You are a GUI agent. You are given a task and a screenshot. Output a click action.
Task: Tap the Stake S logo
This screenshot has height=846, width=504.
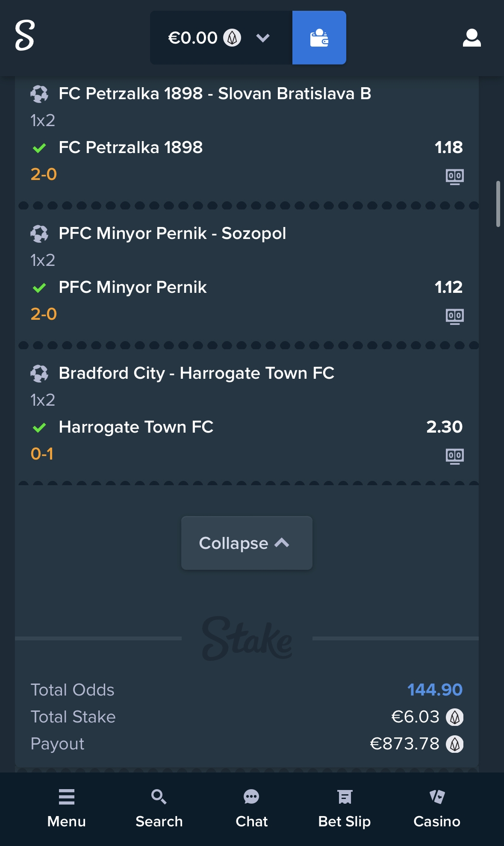tap(25, 36)
